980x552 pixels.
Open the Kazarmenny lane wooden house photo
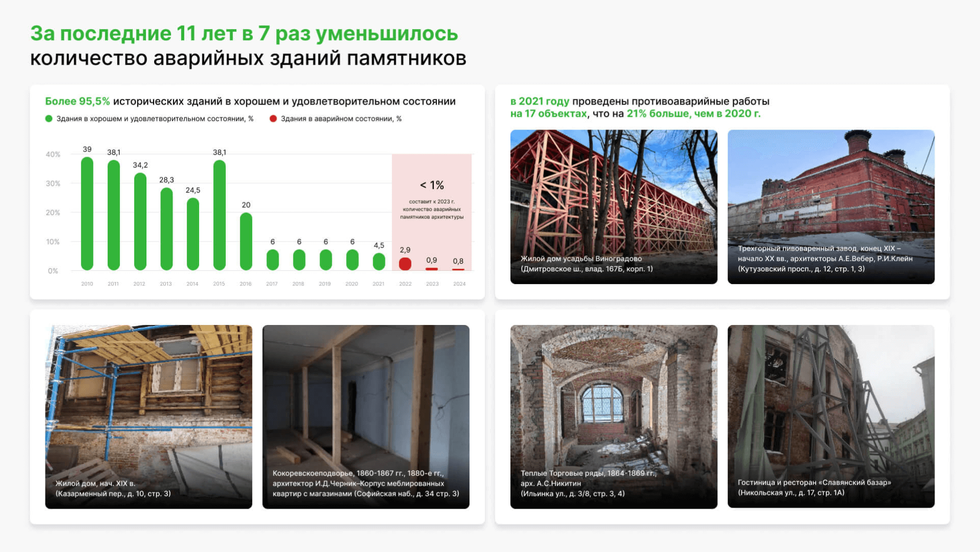(x=149, y=416)
